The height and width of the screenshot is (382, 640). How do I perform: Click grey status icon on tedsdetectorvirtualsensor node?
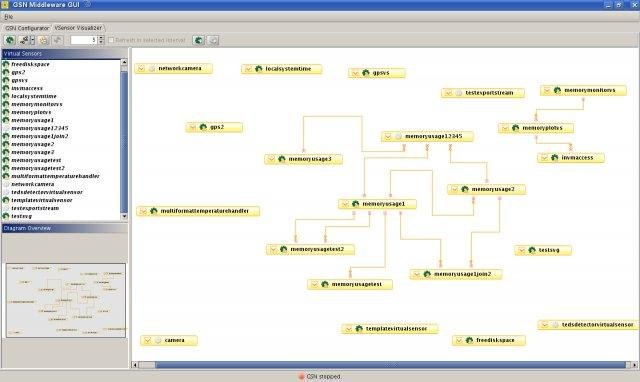(555, 325)
